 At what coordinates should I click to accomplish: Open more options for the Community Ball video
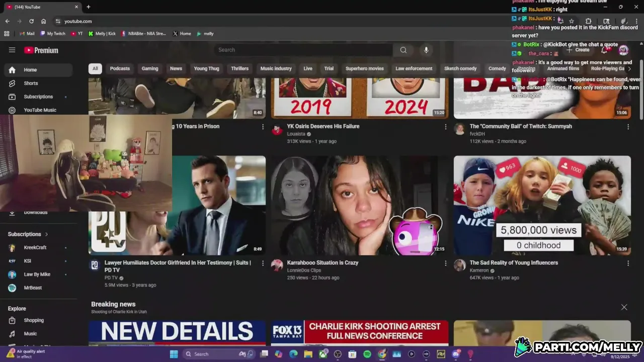tap(628, 127)
